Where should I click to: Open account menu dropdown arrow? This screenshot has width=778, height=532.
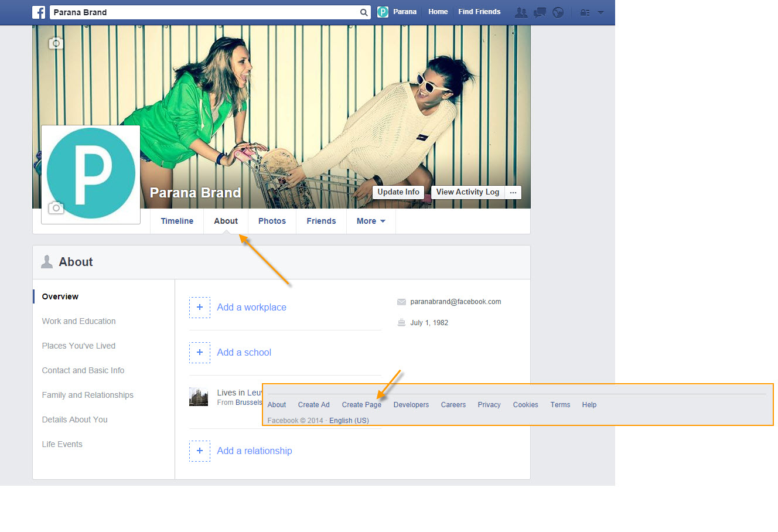pyautogui.click(x=600, y=12)
